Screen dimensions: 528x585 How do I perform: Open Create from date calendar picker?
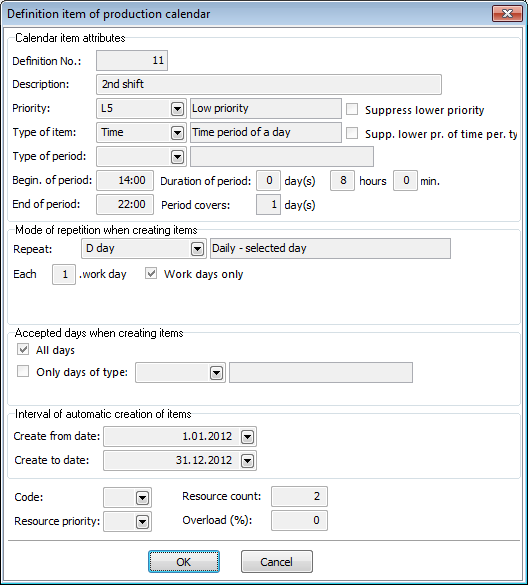coord(247,437)
